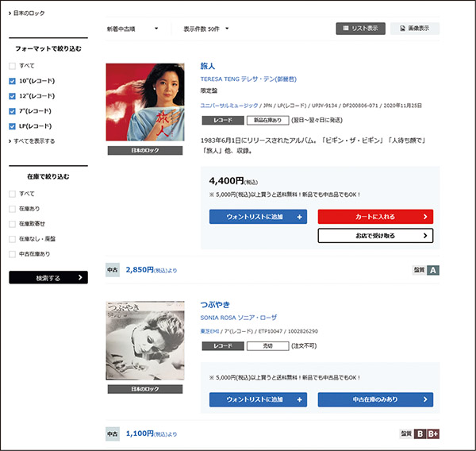Open the 表示件数 50件 dropdown
The width and height of the screenshot is (476, 451).
(x=205, y=29)
